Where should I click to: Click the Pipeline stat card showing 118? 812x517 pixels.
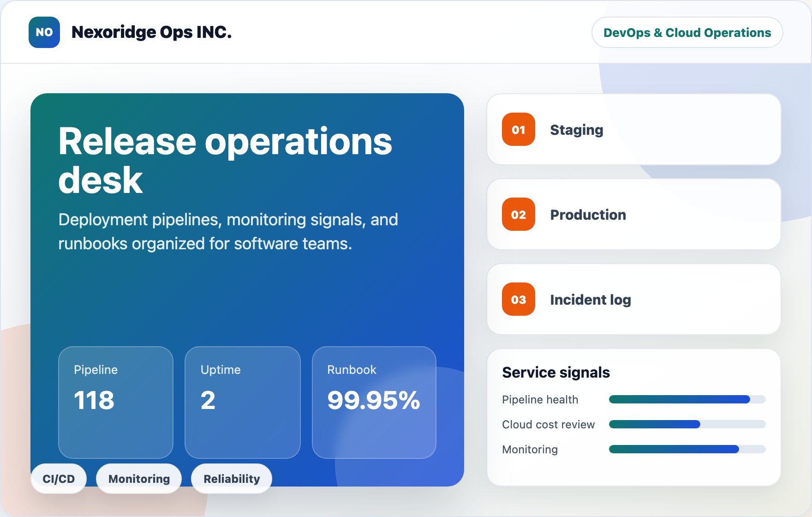pyautogui.click(x=116, y=403)
